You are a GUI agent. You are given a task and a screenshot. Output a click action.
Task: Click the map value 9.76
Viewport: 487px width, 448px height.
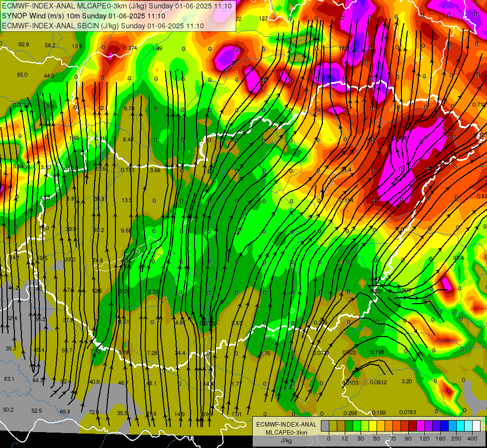pyautogui.click(x=129, y=109)
